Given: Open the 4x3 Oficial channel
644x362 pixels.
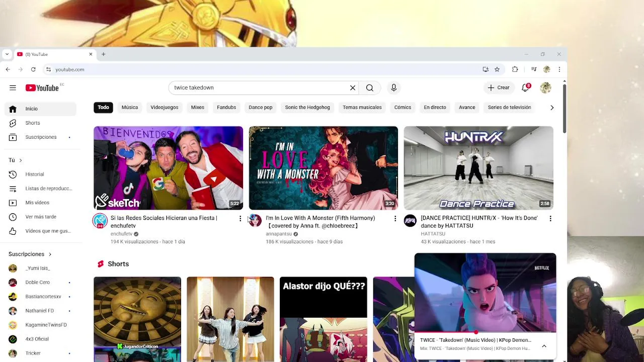Looking at the screenshot, I should coord(40,339).
